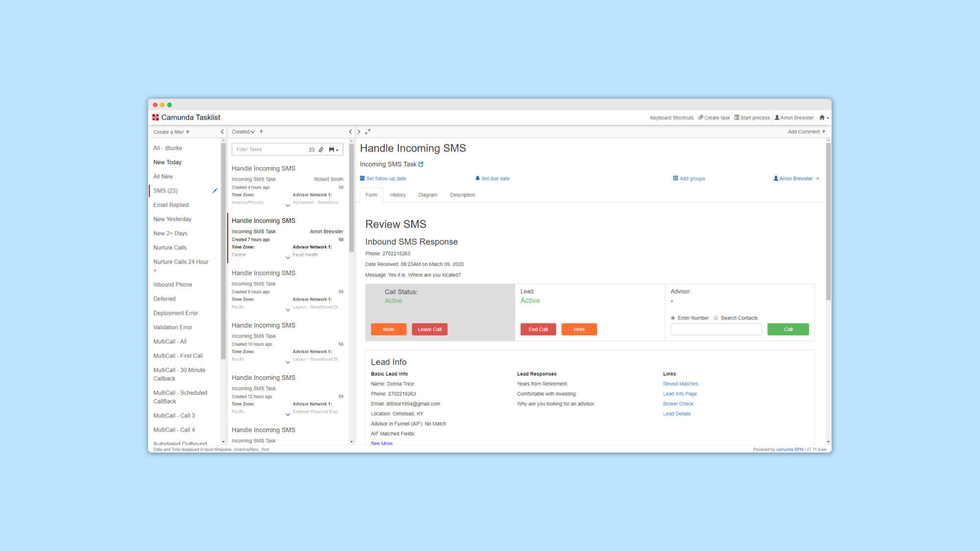Click the Set due date bell icon

[477, 178]
